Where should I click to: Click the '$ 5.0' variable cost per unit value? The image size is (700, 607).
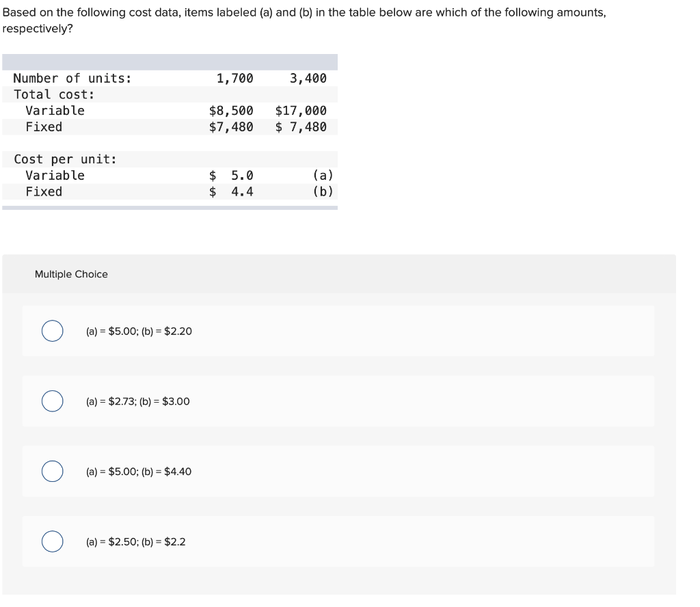point(230,175)
